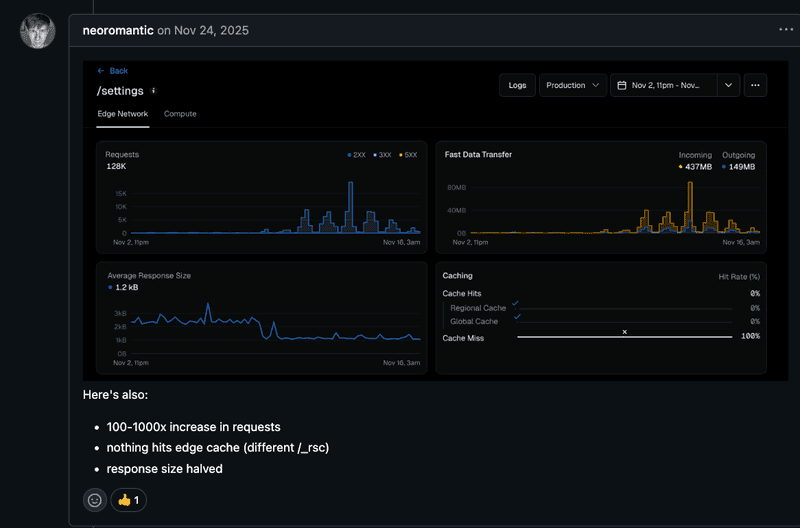Click the Global Cache check icon

tap(517, 317)
